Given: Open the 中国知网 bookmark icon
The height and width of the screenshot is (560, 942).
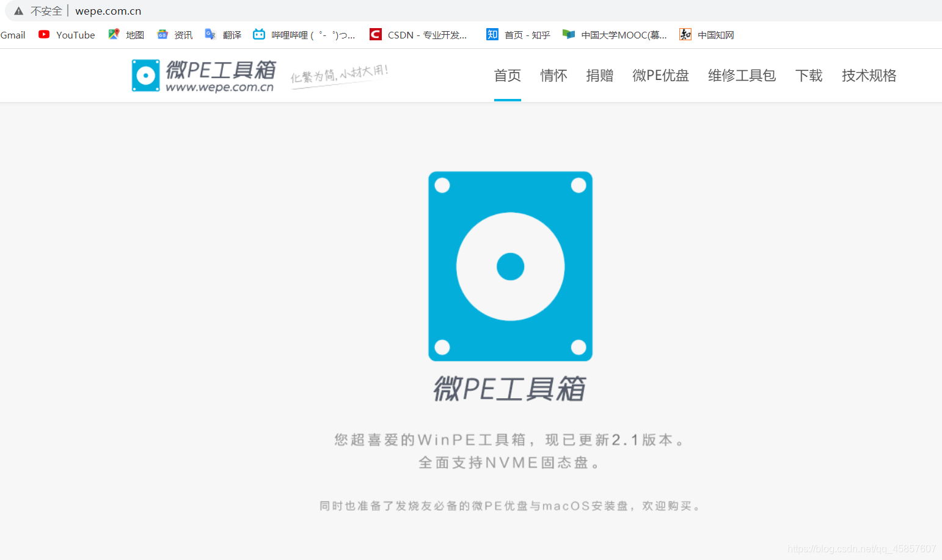Looking at the screenshot, I should (x=685, y=34).
